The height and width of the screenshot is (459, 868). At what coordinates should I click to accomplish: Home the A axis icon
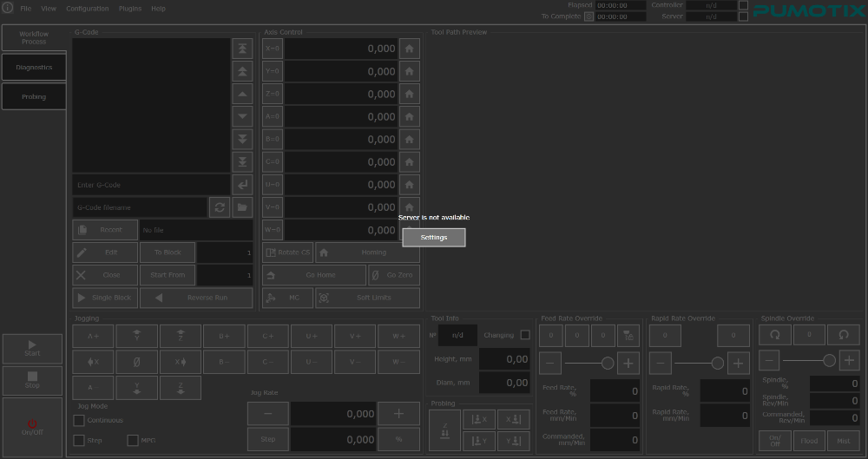coord(409,117)
